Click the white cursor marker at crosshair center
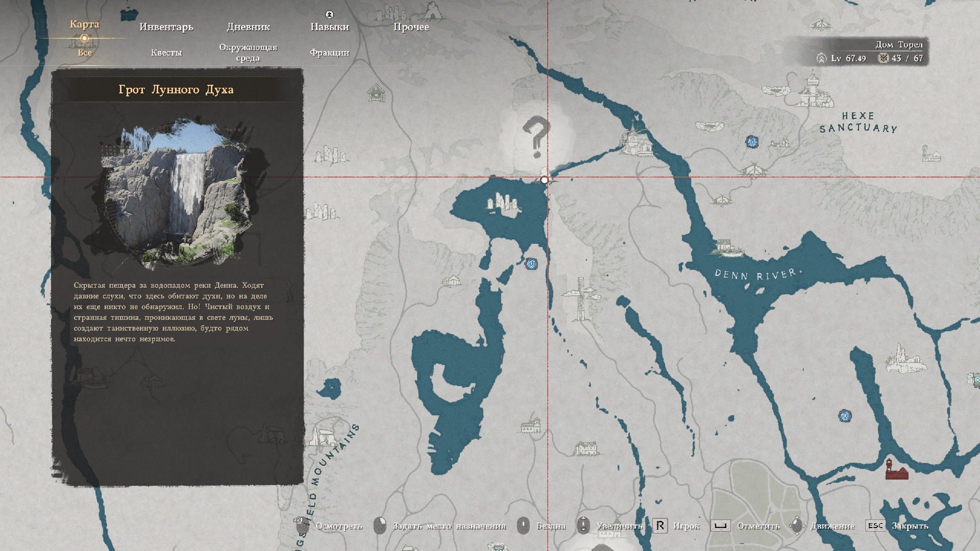Image resolution: width=980 pixels, height=551 pixels. (545, 180)
